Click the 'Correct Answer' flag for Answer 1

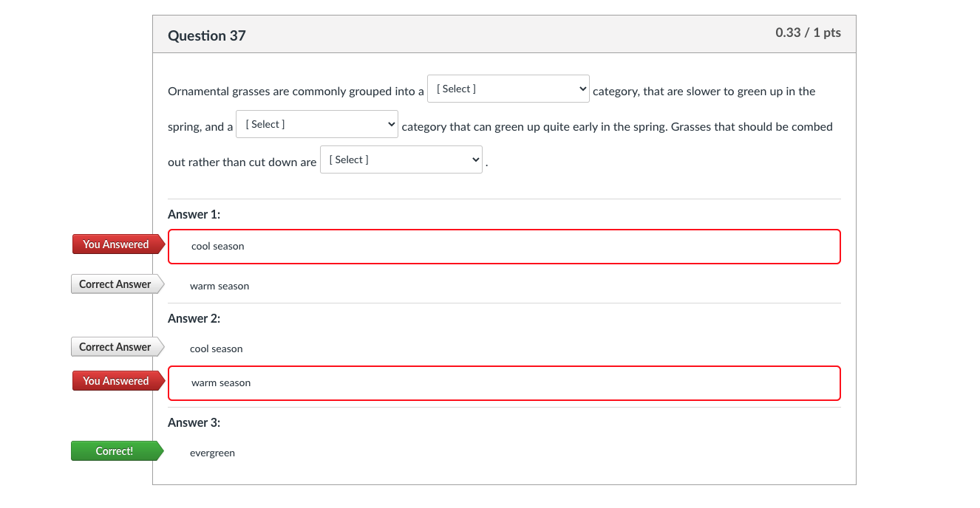118,284
